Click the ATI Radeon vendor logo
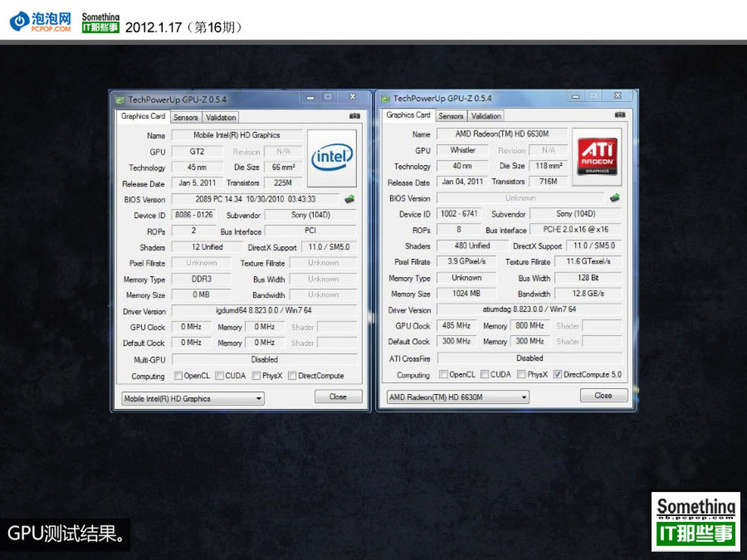 click(x=597, y=157)
